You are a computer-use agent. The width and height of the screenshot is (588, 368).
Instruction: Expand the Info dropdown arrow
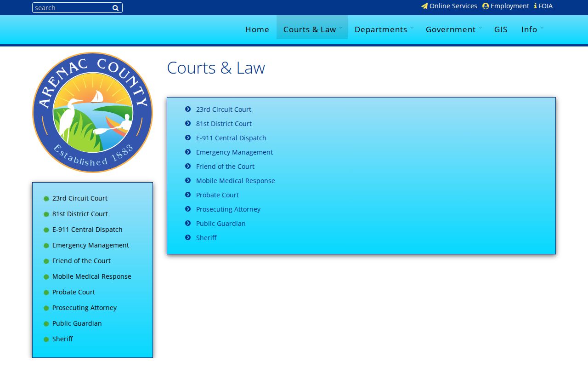(542, 28)
